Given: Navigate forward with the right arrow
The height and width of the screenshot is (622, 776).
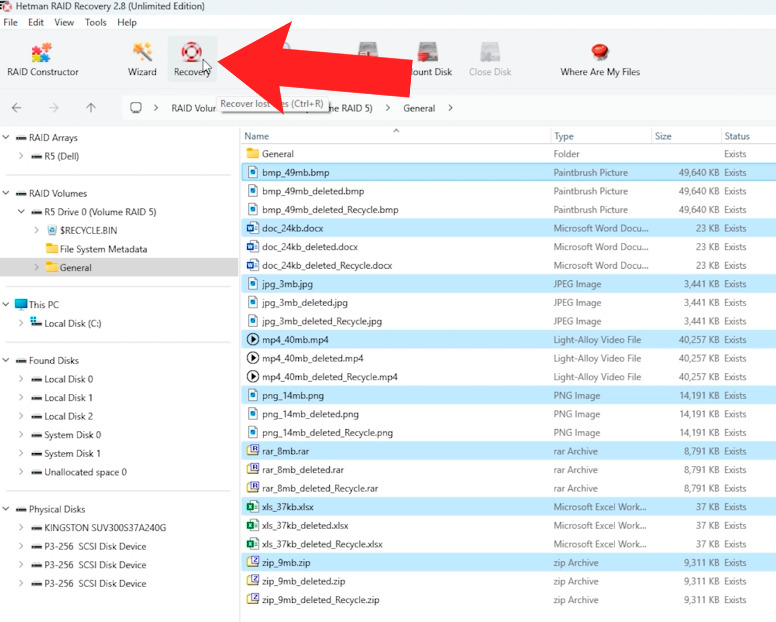Looking at the screenshot, I should (54, 108).
